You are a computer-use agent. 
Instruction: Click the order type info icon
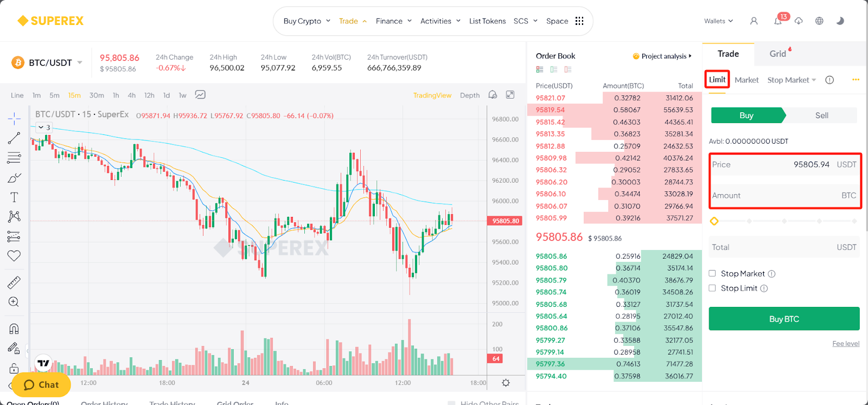click(x=829, y=80)
